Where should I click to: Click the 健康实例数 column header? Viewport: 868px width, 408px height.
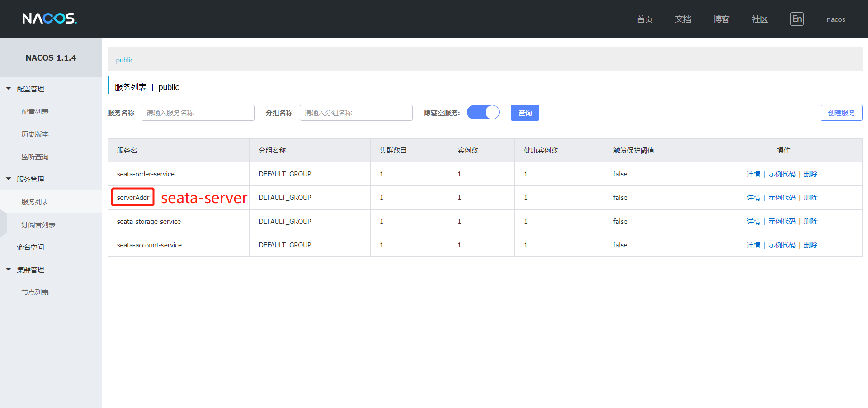(541, 151)
